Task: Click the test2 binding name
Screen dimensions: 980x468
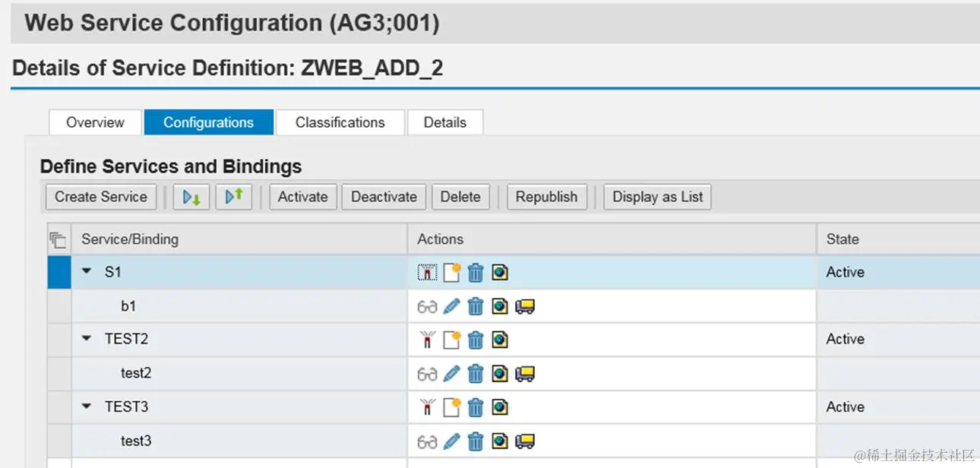Action: click(x=136, y=374)
